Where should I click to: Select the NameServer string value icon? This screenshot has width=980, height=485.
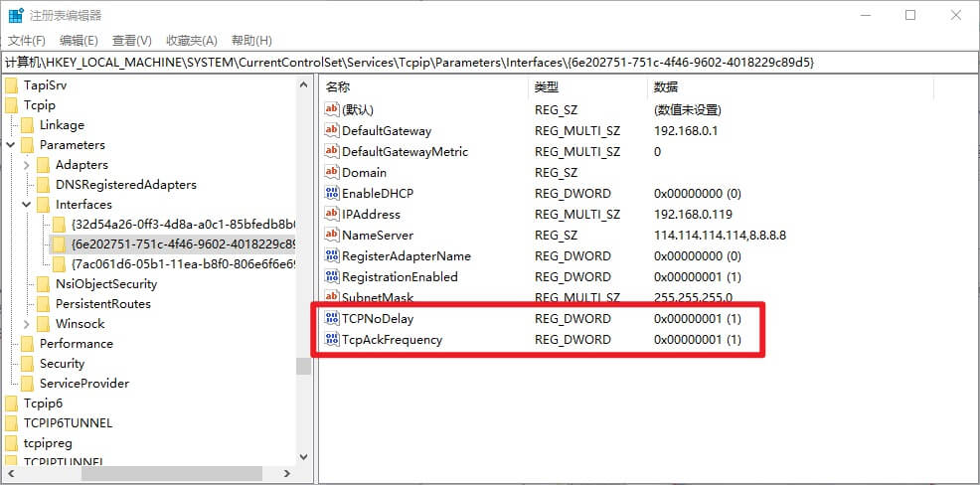332,236
